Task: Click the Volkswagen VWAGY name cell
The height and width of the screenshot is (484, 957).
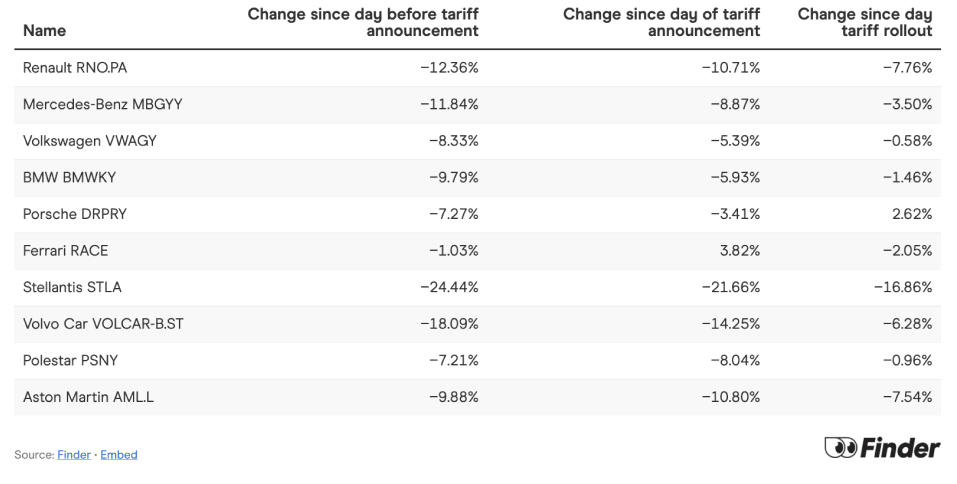Action: tap(90, 141)
